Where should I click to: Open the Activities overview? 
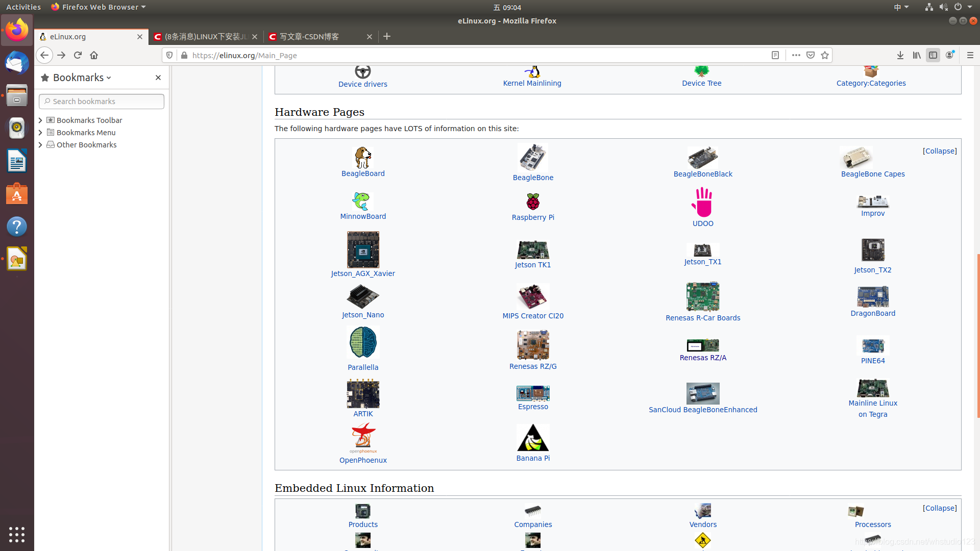23,7
